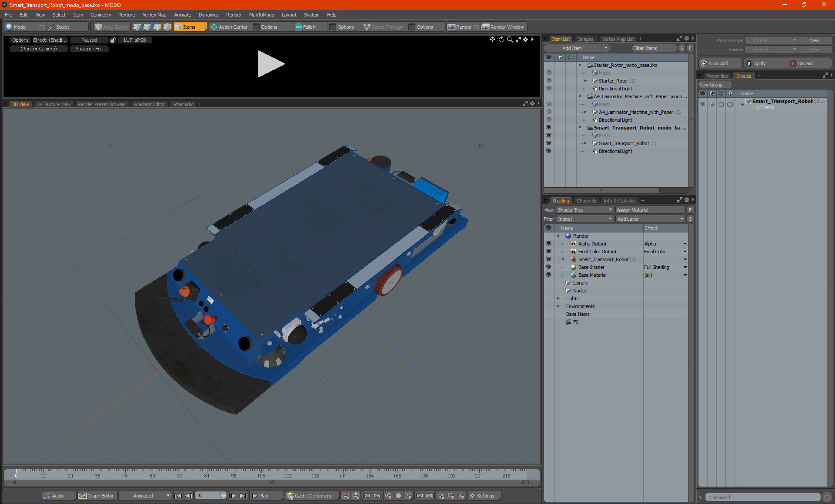835x504 pixels.
Task: Open the Action Center tool
Action: pos(229,27)
